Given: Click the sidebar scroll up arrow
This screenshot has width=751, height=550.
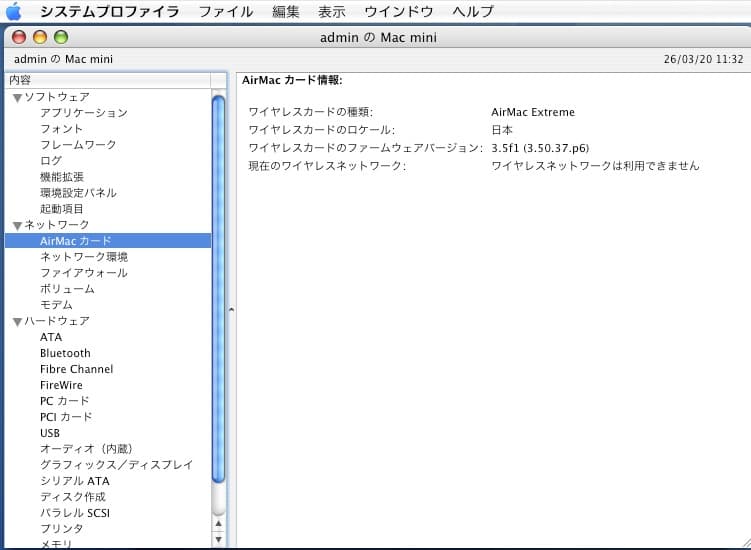Looking at the screenshot, I should click(218, 524).
